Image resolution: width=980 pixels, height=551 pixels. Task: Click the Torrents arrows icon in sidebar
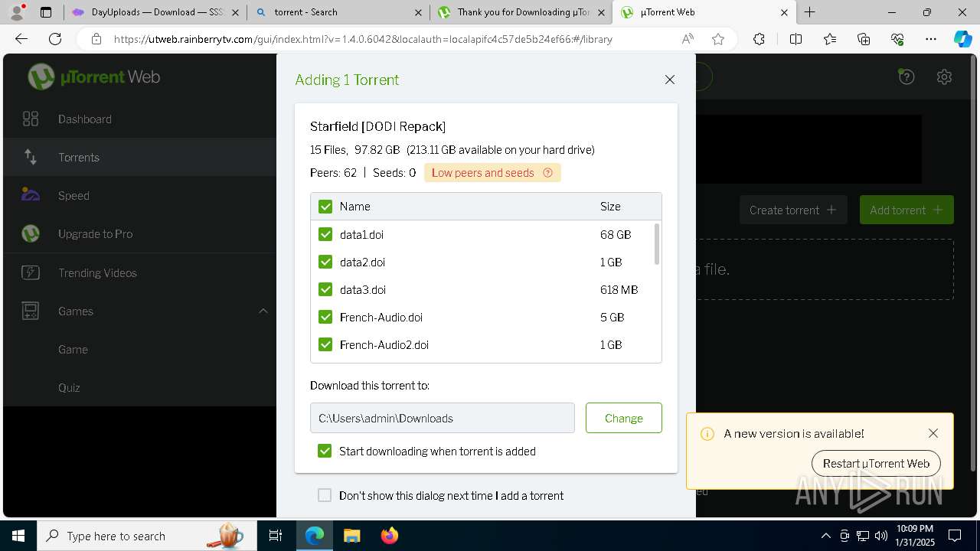[31, 157]
